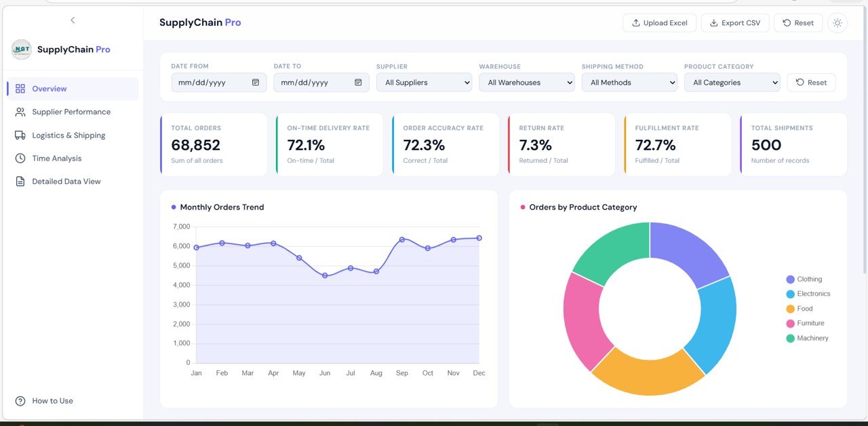Open Time Analysis via the clock icon

point(21,158)
